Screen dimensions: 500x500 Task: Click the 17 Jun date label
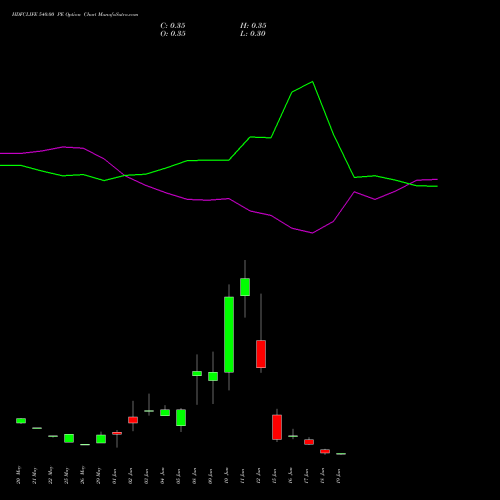point(306,476)
